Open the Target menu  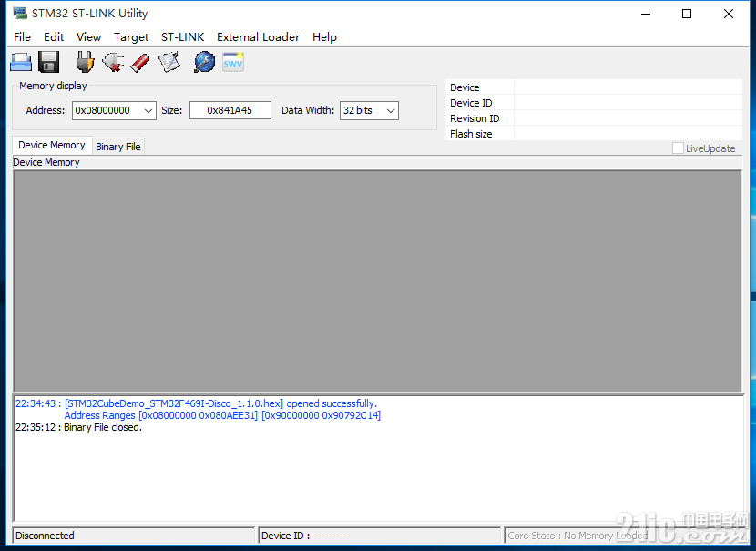pyautogui.click(x=131, y=37)
